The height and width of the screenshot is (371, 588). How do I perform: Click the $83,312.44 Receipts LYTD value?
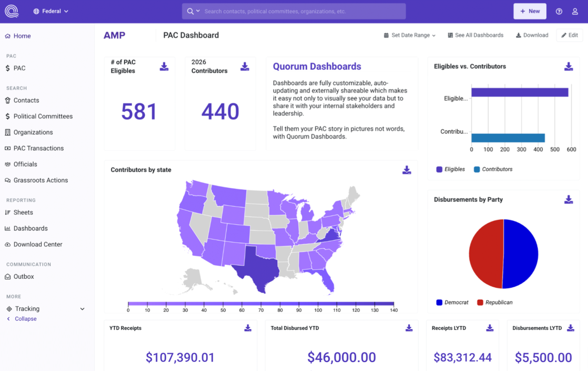pos(463,358)
